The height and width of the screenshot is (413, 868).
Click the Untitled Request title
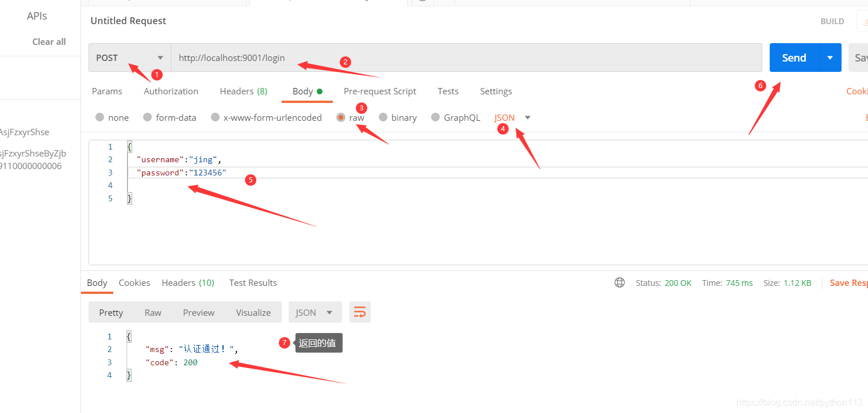point(128,21)
